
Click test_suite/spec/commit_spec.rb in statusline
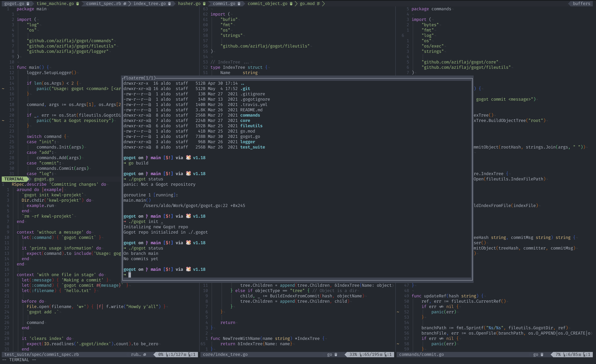tap(42, 354)
